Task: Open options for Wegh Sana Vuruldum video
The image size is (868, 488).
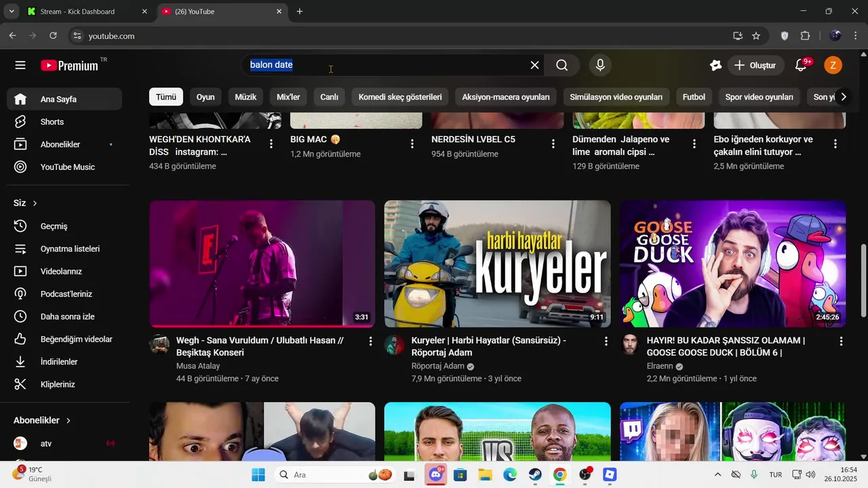Action: point(370,342)
